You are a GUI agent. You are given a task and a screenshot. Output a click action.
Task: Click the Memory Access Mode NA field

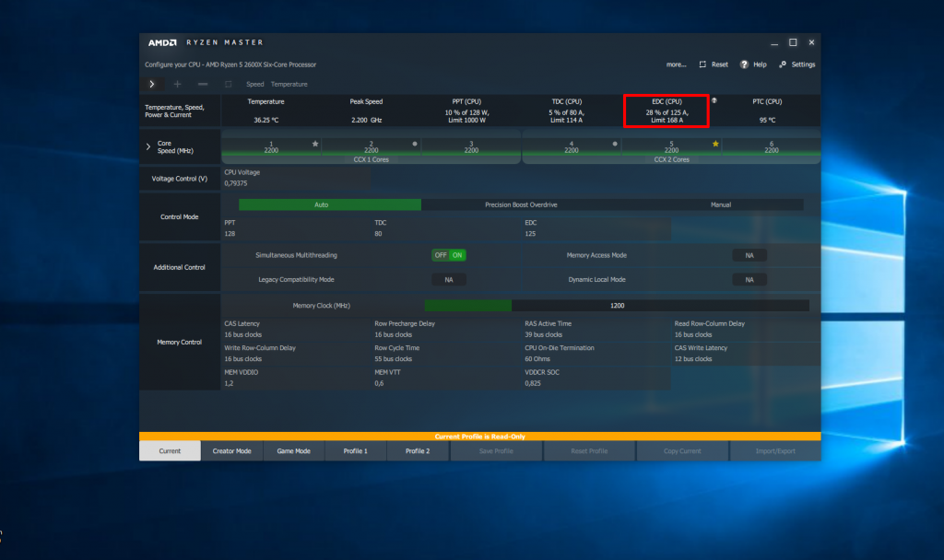749,255
